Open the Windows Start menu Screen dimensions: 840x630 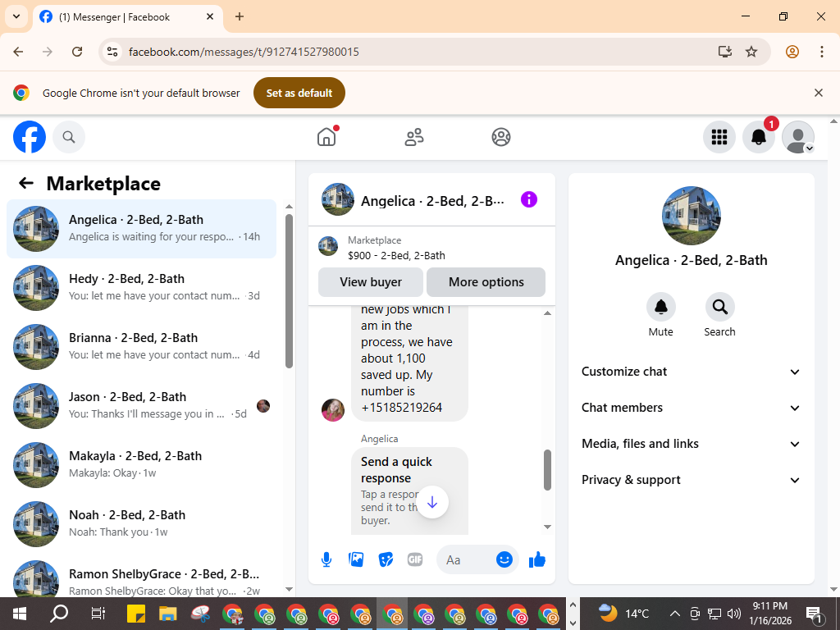coord(20,614)
